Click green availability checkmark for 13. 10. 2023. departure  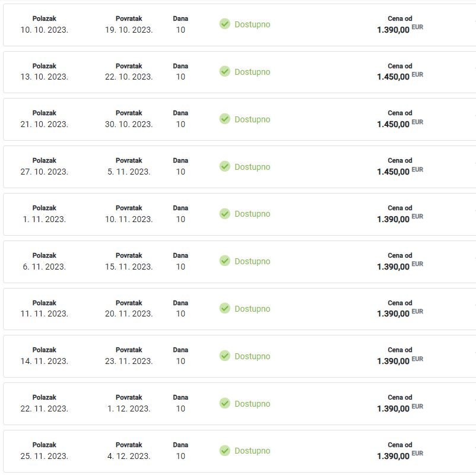[x=224, y=71]
